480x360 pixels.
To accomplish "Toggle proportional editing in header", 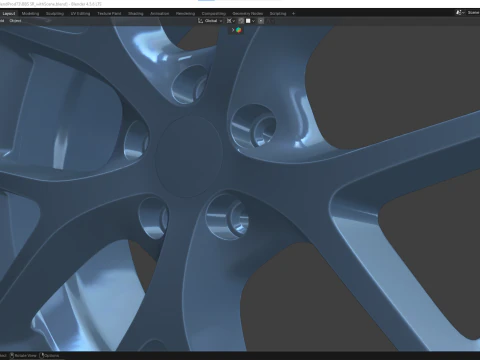I will click(x=261, y=21).
